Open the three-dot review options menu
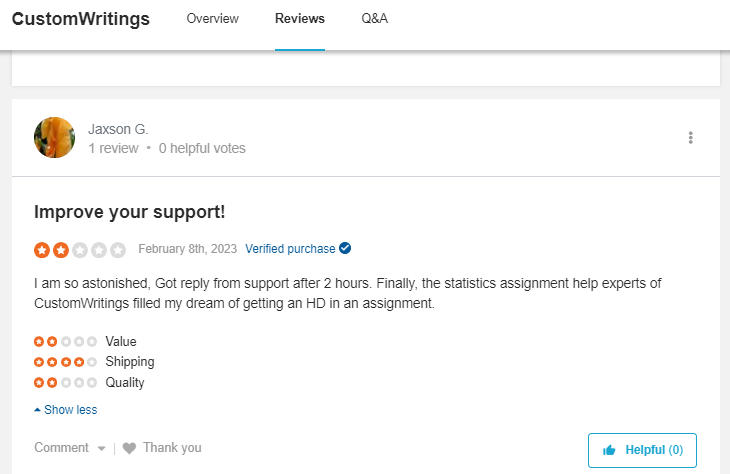 point(690,137)
